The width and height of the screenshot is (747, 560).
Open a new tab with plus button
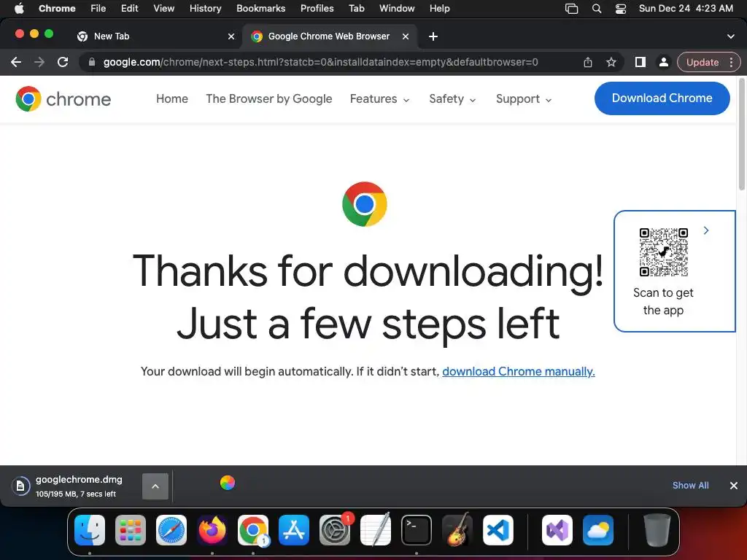(433, 36)
